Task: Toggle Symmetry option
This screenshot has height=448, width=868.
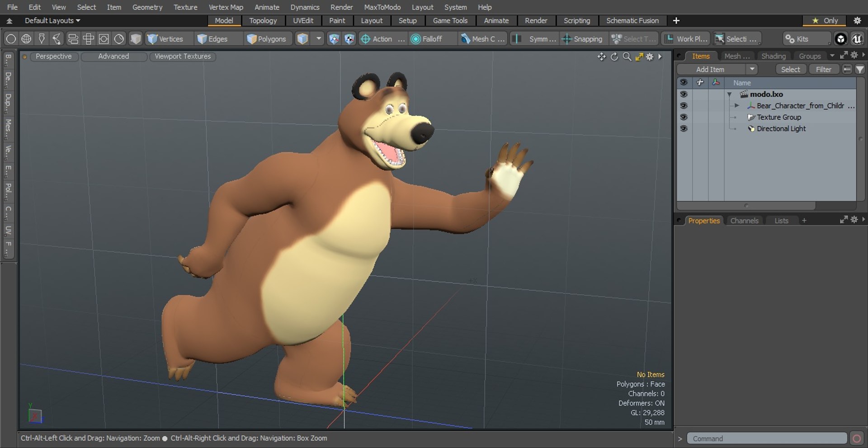Action: click(x=535, y=39)
